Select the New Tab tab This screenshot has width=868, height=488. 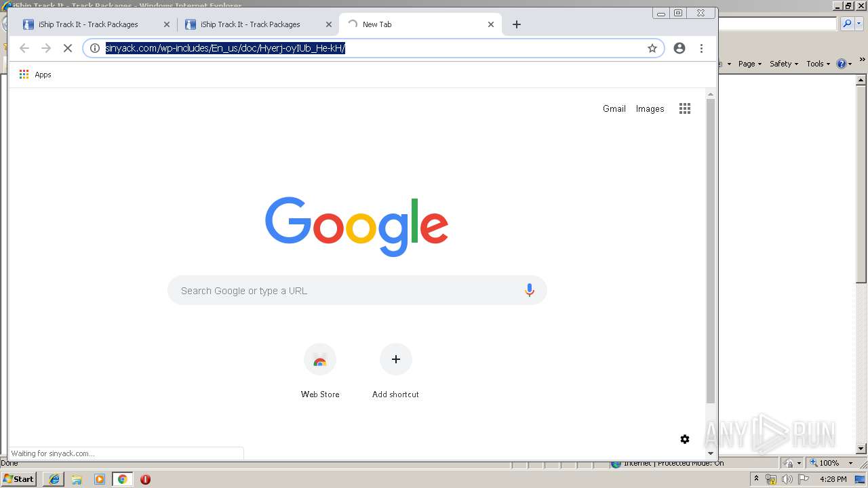(420, 24)
